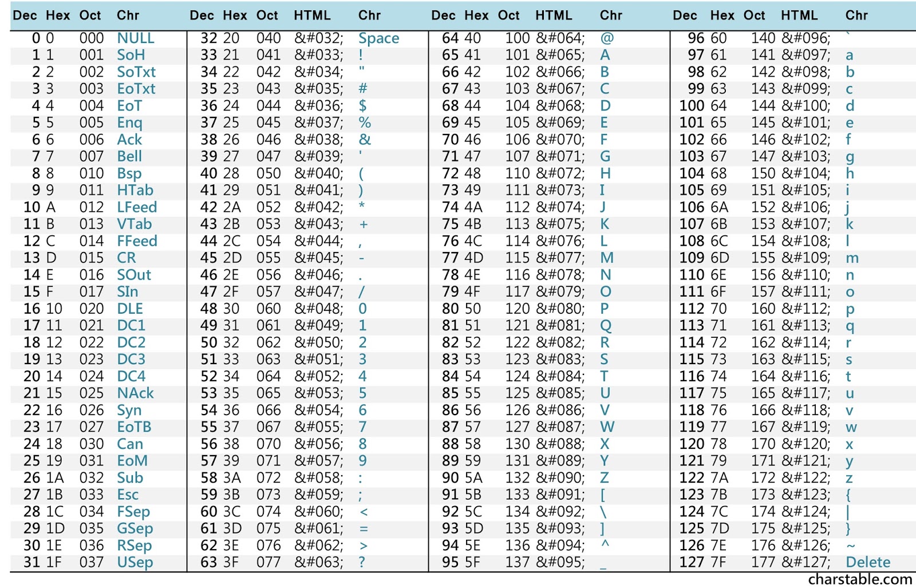
Task: Select the dollar sign entry at decimal 36
Action: 364,105
